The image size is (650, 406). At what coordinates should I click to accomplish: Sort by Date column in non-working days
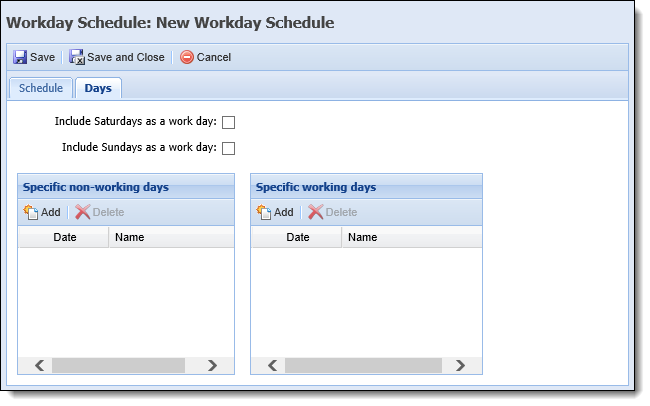click(x=65, y=237)
